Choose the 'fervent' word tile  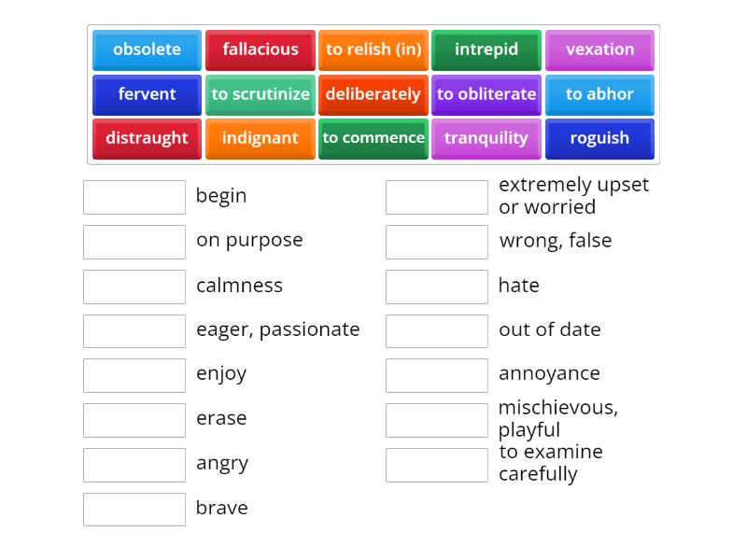click(147, 94)
